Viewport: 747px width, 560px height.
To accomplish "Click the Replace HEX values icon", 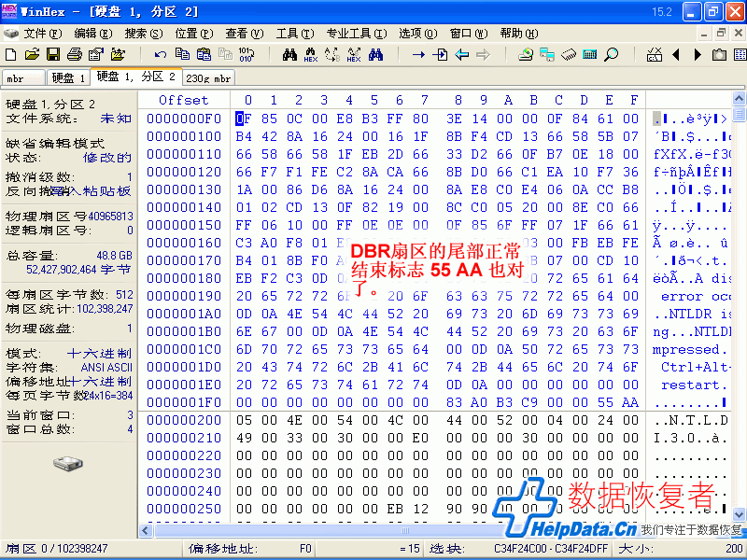I will [354, 54].
